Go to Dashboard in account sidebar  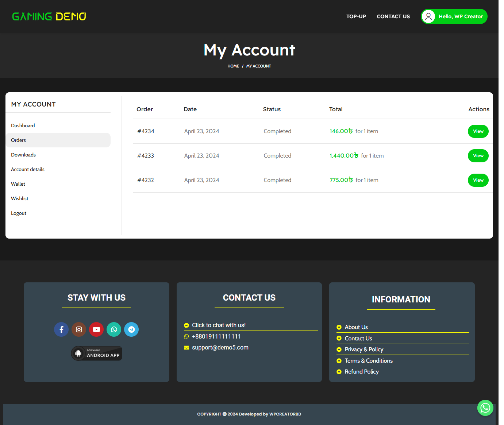(x=23, y=125)
